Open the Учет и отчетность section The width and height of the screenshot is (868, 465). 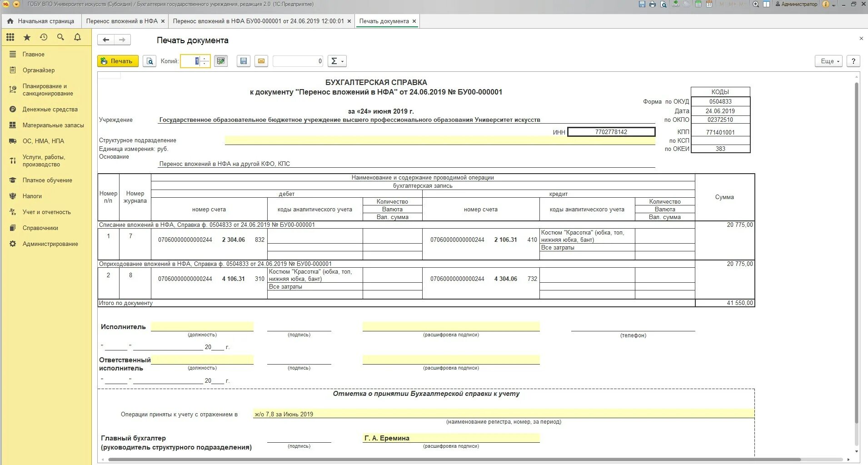click(x=46, y=212)
